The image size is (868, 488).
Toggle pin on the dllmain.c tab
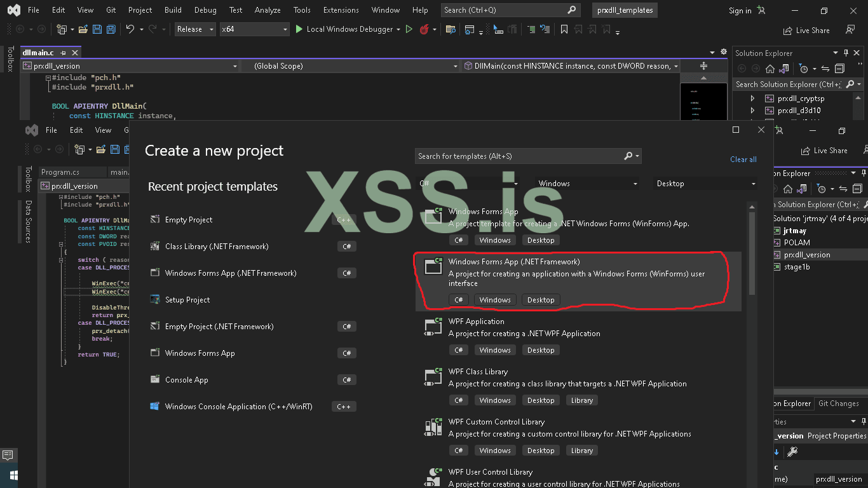pos(63,53)
